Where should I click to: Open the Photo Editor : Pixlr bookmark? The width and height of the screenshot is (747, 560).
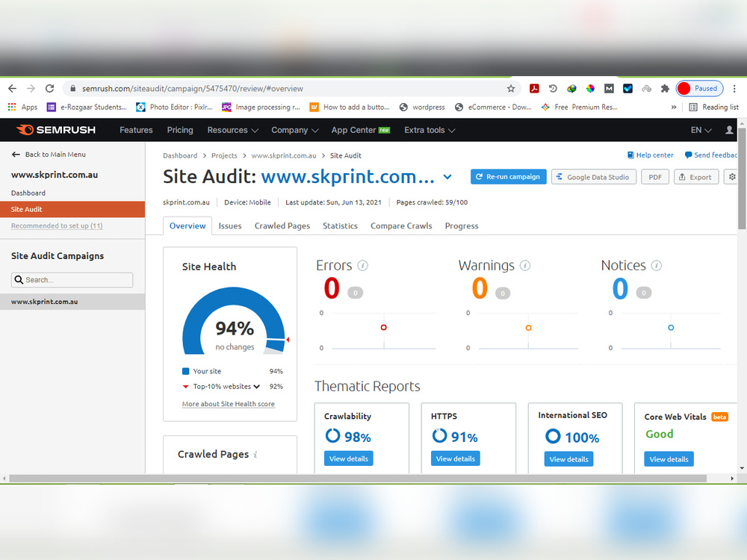tap(174, 107)
